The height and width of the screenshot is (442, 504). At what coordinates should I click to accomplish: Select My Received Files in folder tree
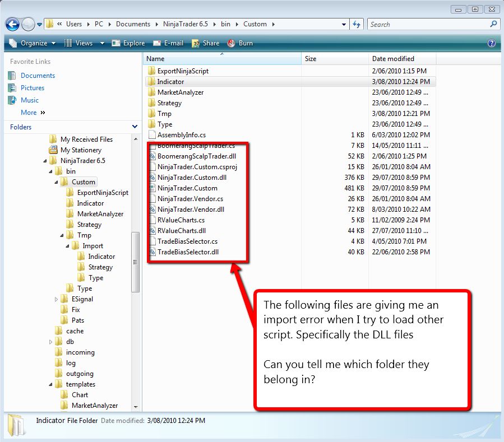[81, 139]
